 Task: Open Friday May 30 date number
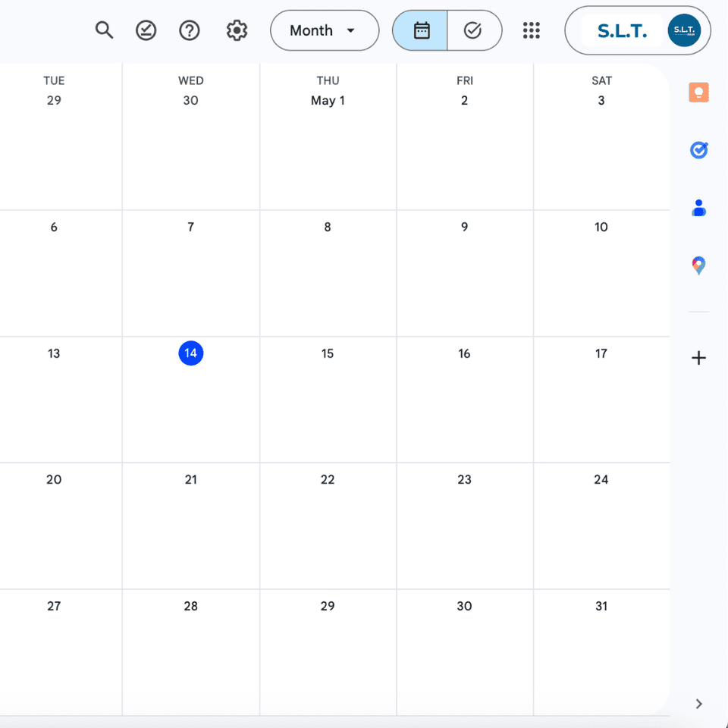(x=464, y=606)
